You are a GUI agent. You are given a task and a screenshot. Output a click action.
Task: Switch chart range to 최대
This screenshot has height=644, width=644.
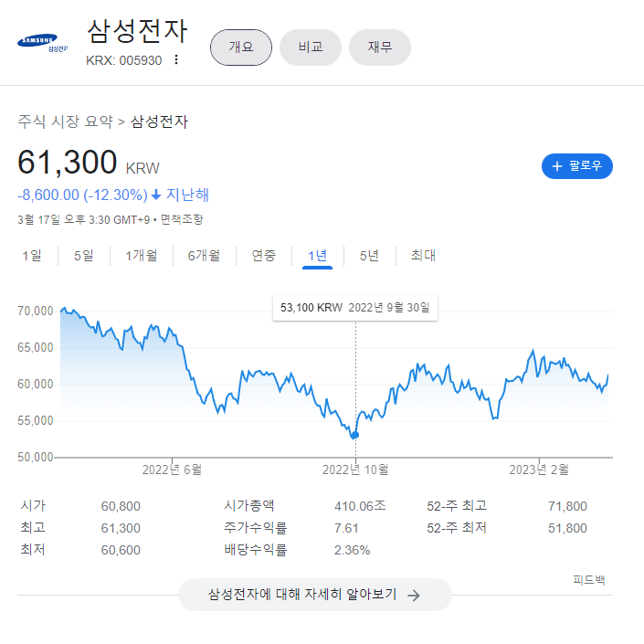point(423,256)
